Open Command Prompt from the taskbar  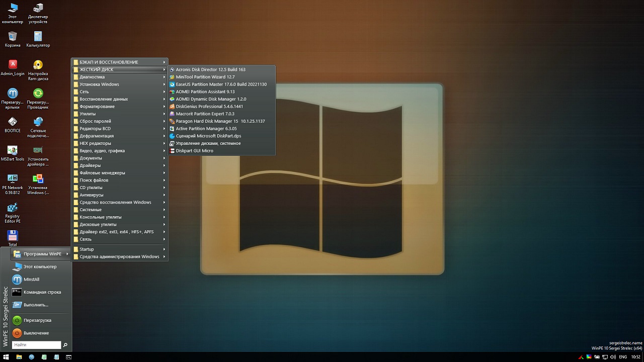(x=69, y=357)
